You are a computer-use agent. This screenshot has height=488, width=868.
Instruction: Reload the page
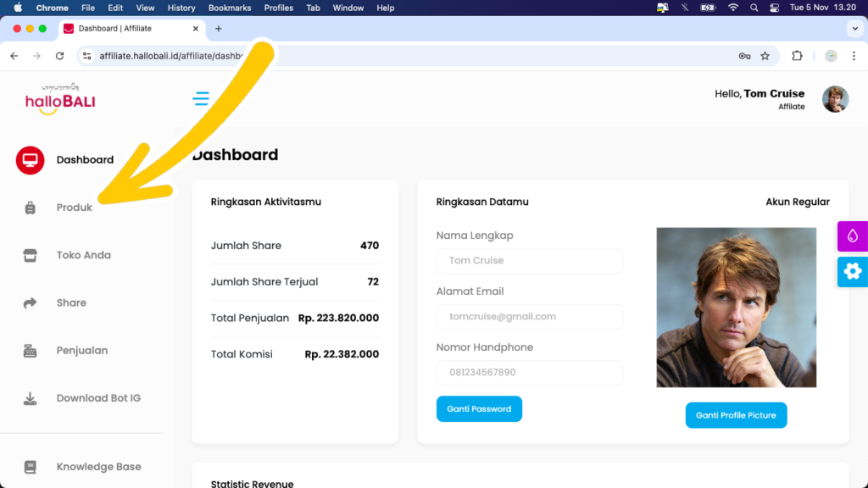60,56
